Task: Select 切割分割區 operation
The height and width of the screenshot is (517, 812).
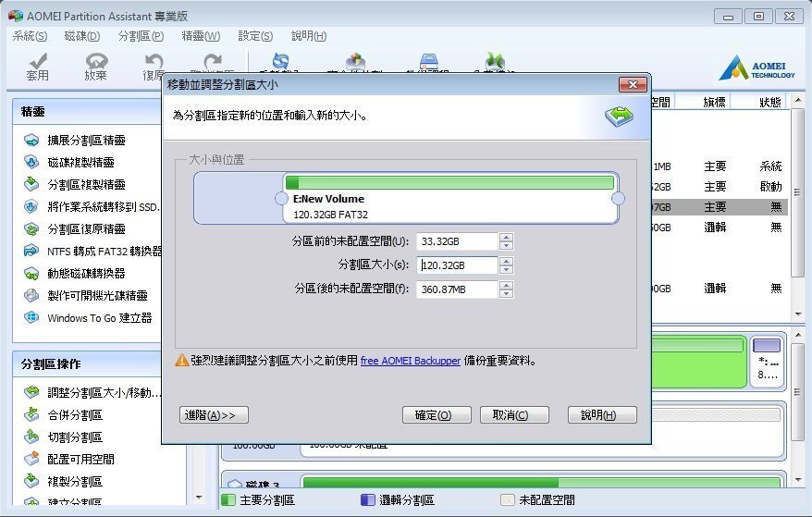Action: pos(75,437)
